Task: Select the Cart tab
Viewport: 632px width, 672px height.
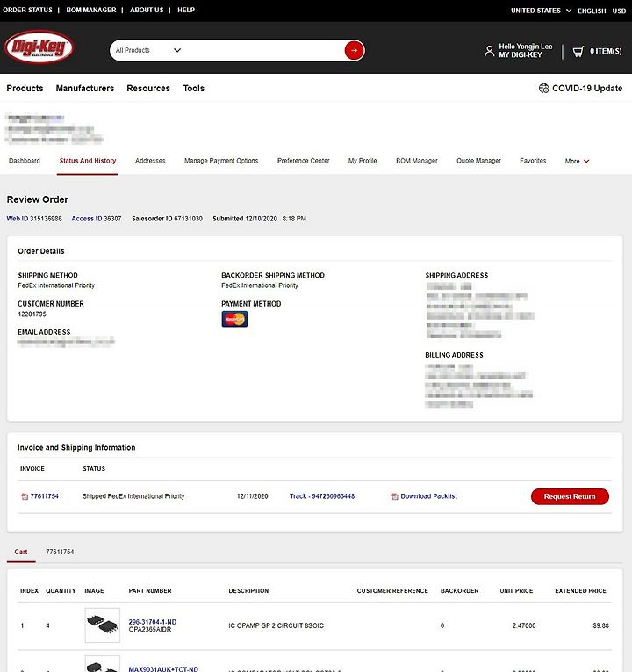Action: coord(21,552)
